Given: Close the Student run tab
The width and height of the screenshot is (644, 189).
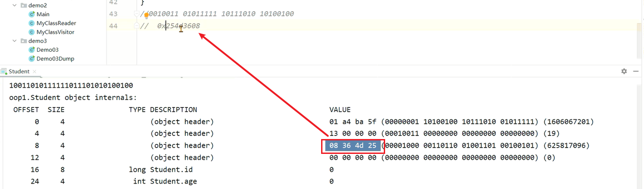Looking at the screenshot, I should click(x=35, y=71).
